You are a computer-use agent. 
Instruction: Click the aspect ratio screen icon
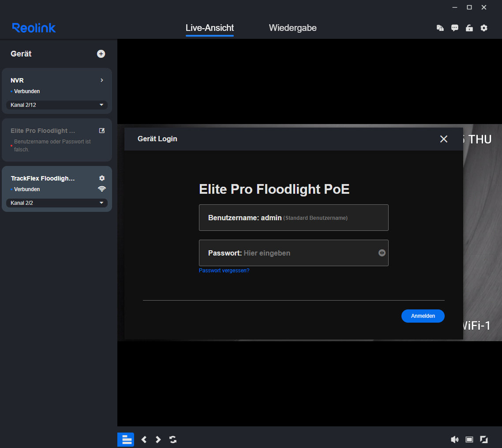(469, 439)
